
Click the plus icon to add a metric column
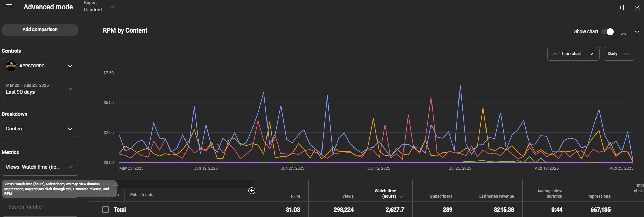252,191
